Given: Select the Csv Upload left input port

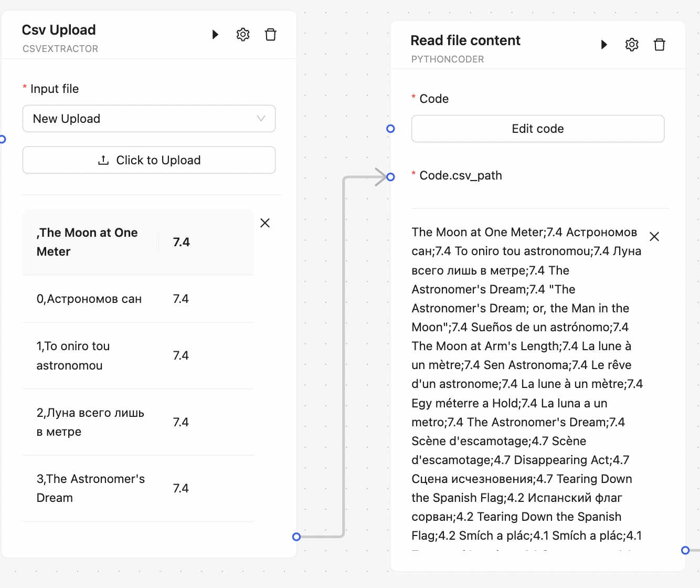Looking at the screenshot, I should 2,139.
